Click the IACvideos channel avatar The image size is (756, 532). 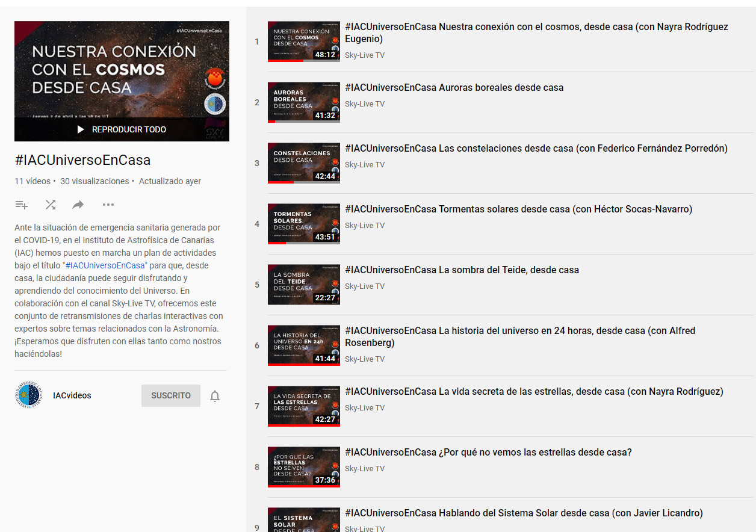(x=28, y=395)
